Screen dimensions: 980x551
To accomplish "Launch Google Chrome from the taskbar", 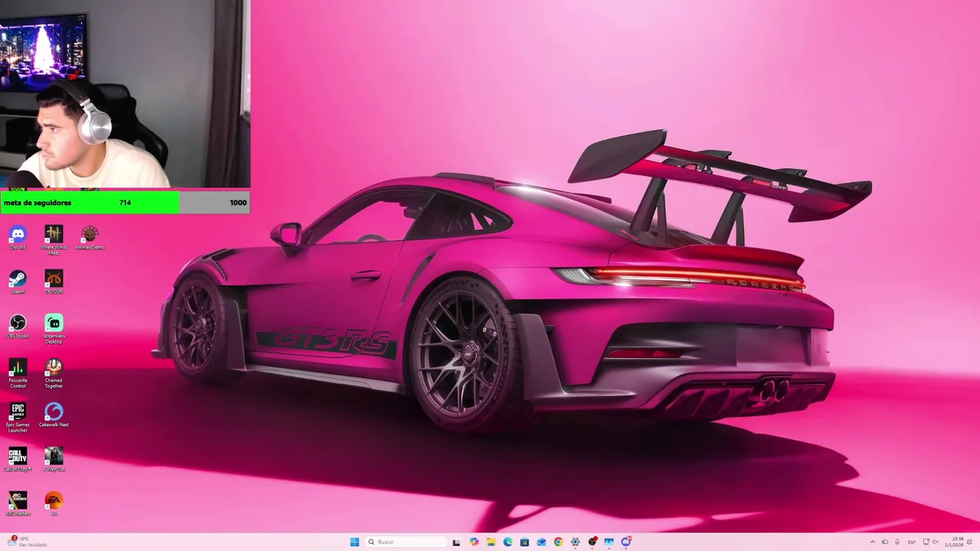I will click(x=558, y=542).
